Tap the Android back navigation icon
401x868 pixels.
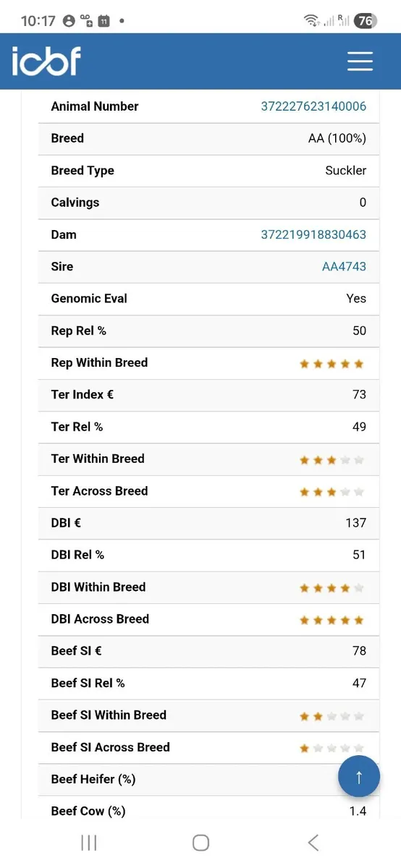click(x=313, y=842)
